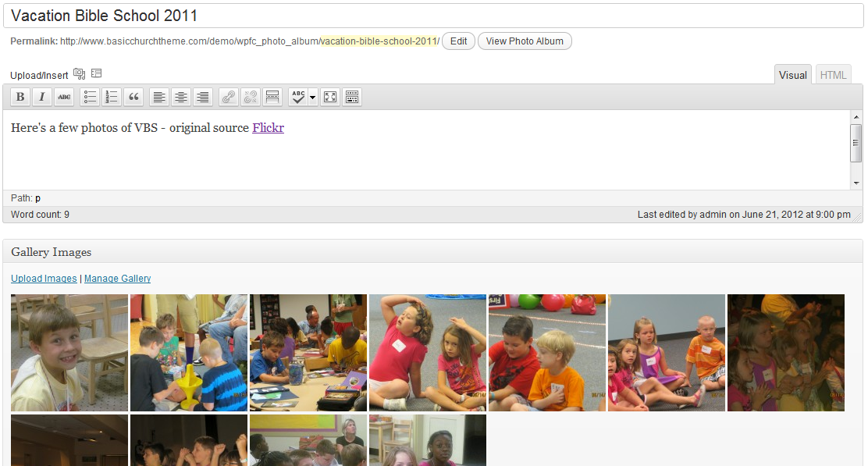
Task: Click the Word count: 9 status text
Action: click(x=40, y=214)
